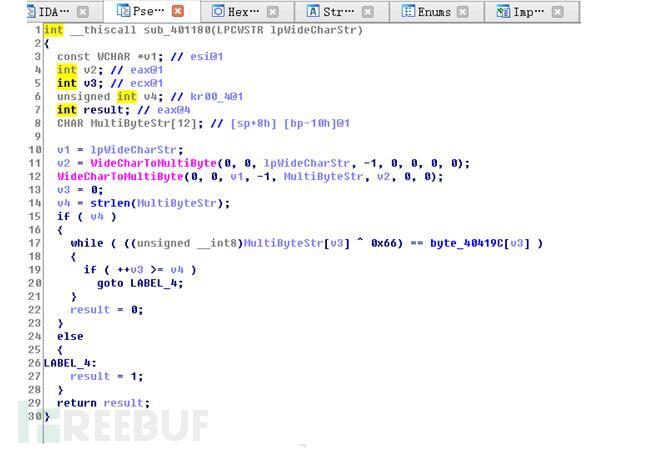The height and width of the screenshot is (450, 662).
Task: Switch to the Imports tab
Action: 531,11
